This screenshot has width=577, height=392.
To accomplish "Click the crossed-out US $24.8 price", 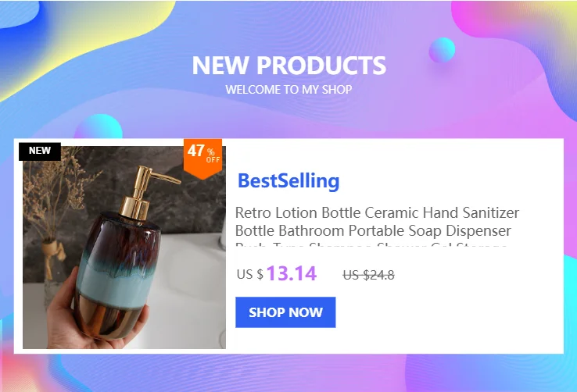I will [x=368, y=275].
